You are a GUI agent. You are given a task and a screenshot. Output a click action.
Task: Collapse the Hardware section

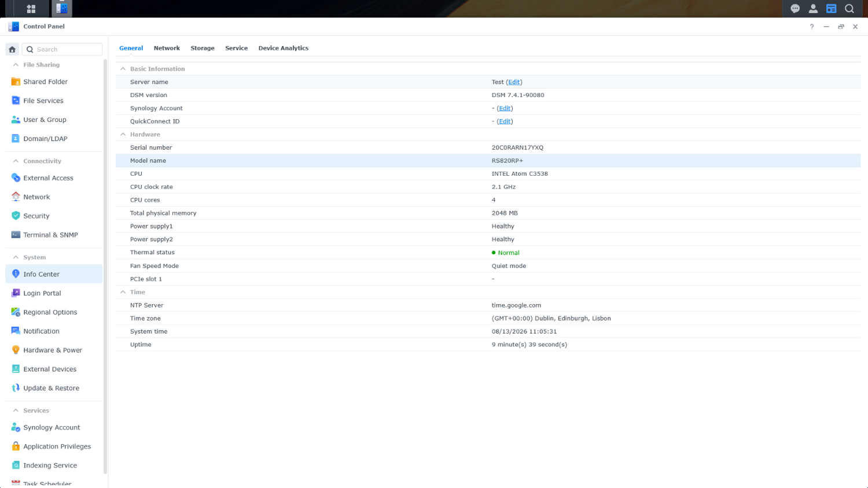point(123,134)
